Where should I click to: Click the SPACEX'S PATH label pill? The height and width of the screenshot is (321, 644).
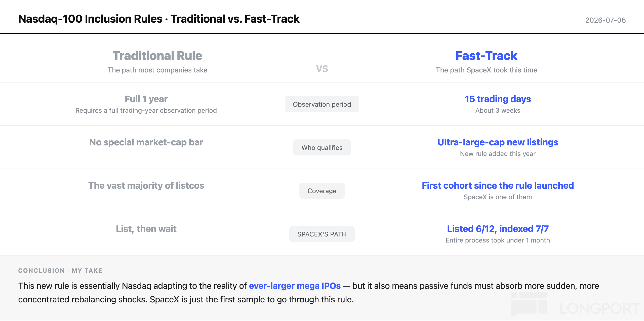pos(322,234)
